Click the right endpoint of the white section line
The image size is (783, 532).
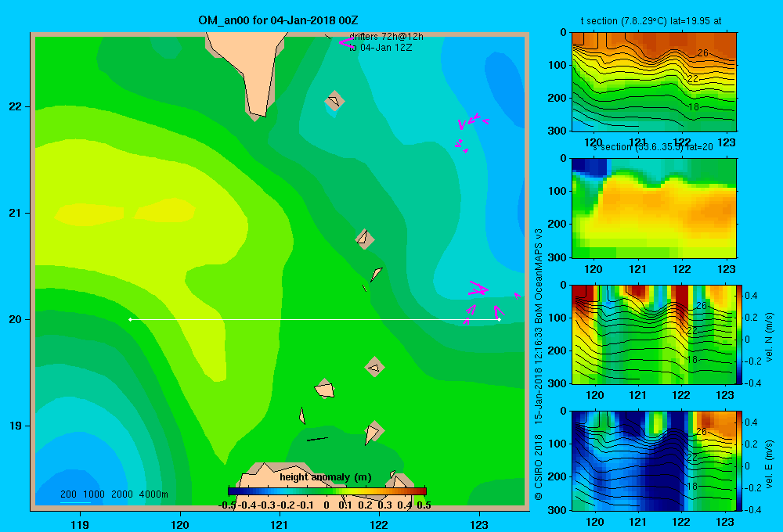[499, 319]
